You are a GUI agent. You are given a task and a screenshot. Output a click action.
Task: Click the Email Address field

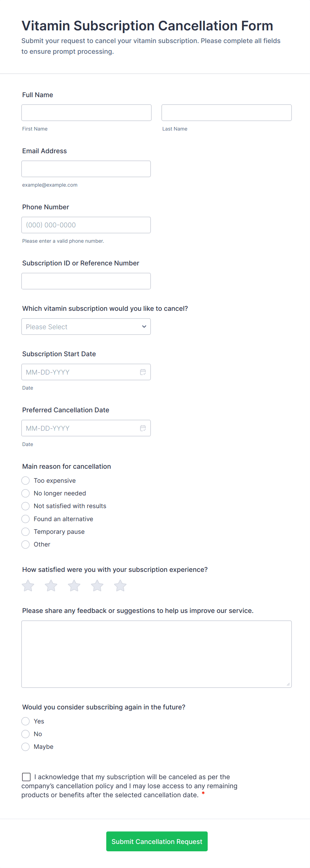click(86, 169)
